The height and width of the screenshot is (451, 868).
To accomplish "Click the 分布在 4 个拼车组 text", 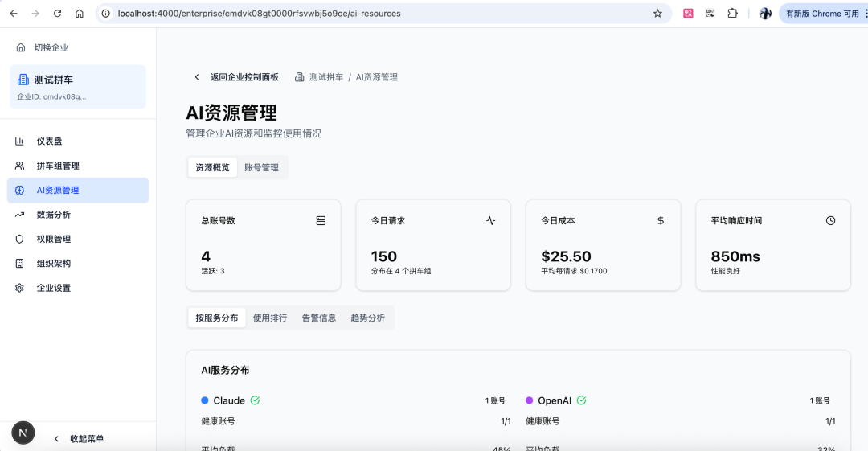I will (401, 271).
